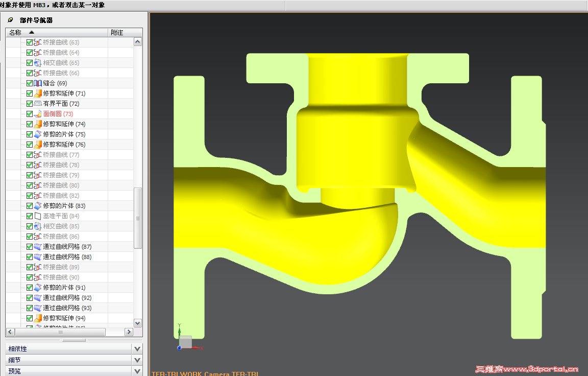Image resolution: width=588 pixels, height=376 pixels.
Task: Toggle checkbox for 修剪的片体 (91)
Action: (30, 288)
